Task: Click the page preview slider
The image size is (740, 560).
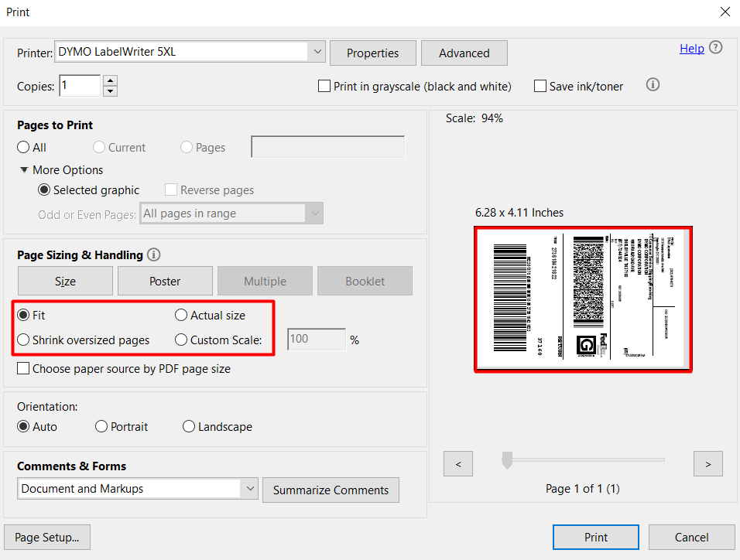Action: [x=507, y=459]
